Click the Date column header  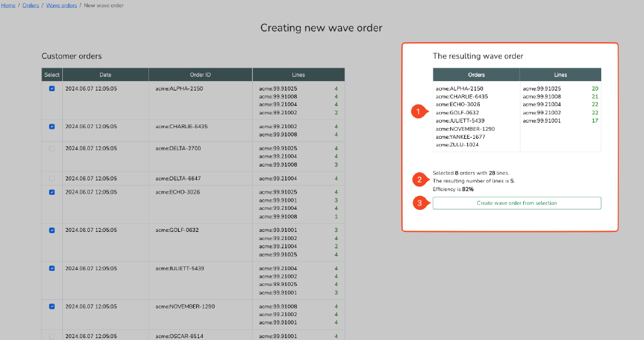[x=105, y=75]
